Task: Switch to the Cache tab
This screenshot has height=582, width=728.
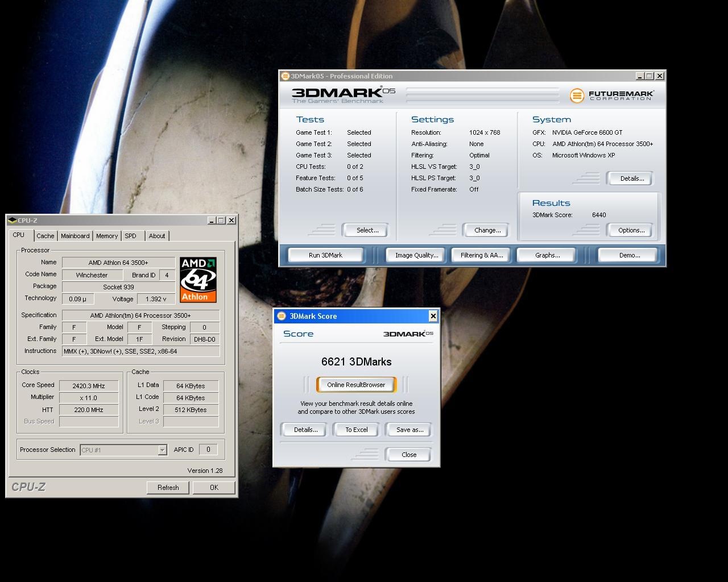Action: 45,236
